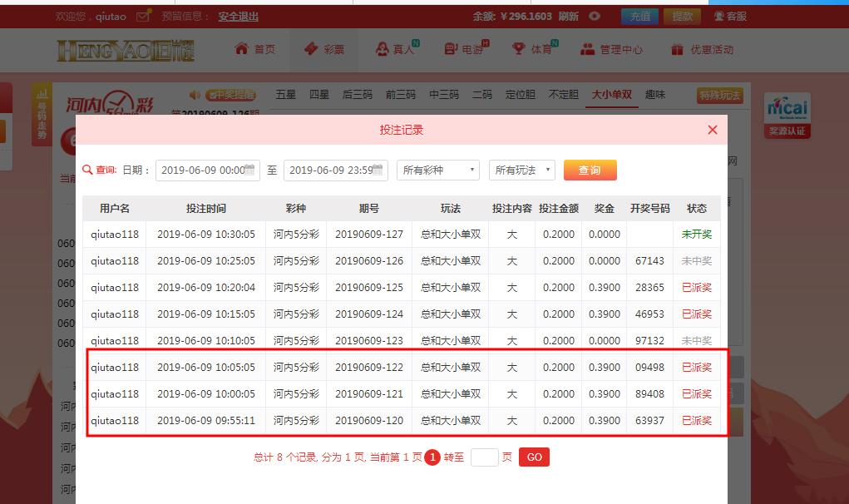Click the 安全退出 logout link
The image size is (849, 504).
(x=238, y=16)
